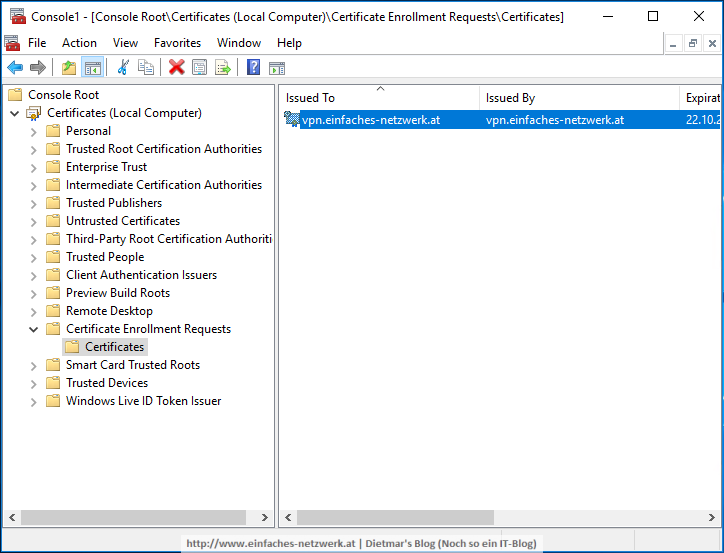Expand Preview Build Roots store
Image resolution: width=724 pixels, height=553 pixels.
point(34,294)
